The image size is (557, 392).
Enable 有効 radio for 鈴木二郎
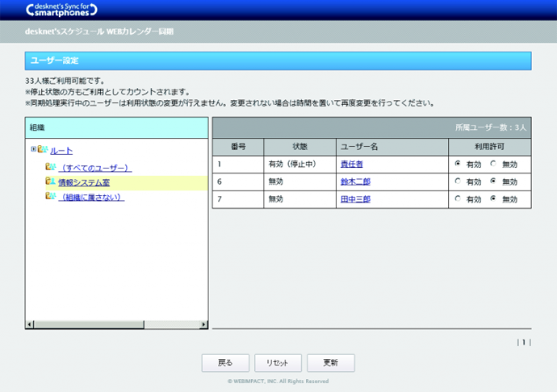(459, 182)
